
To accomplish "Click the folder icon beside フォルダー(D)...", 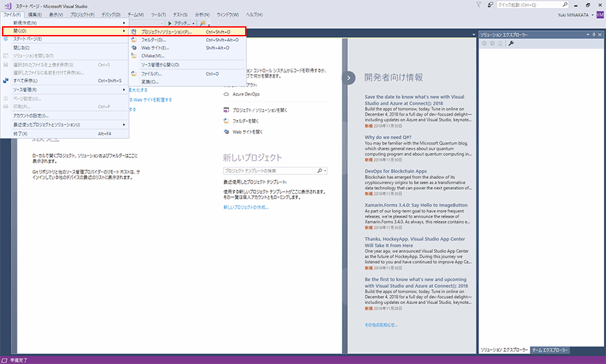I will click(134, 40).
